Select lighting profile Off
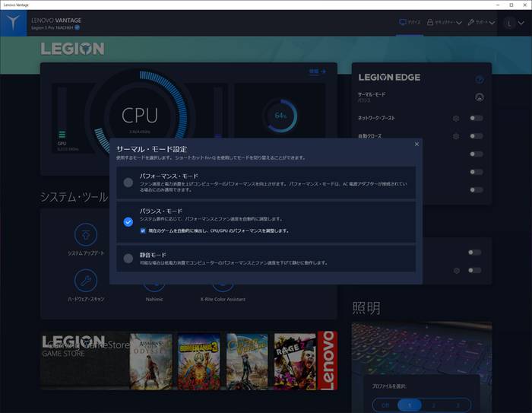The height and width of the screenshot is (413, 532). [x=385, y=405]
